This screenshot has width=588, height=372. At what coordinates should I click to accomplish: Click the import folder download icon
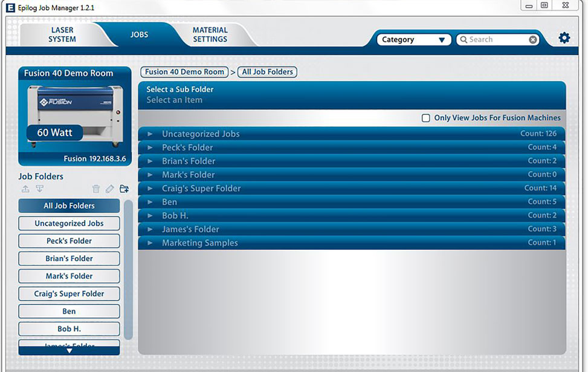pos(40,189)
